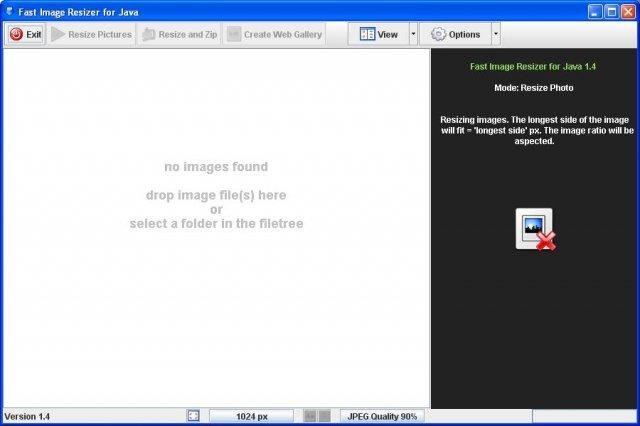Click the Exit label text
This screenshot has width=640, height=426.
coord(33,35)
